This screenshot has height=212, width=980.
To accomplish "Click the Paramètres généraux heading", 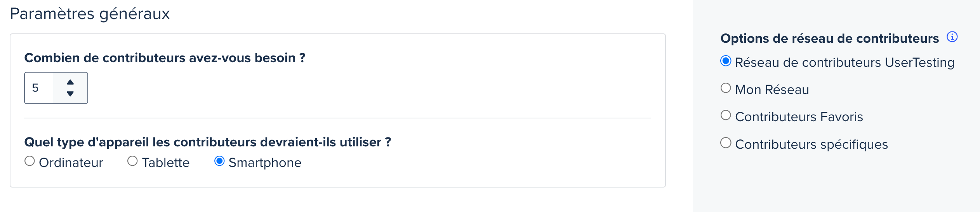I will click(x=90, y=14).
